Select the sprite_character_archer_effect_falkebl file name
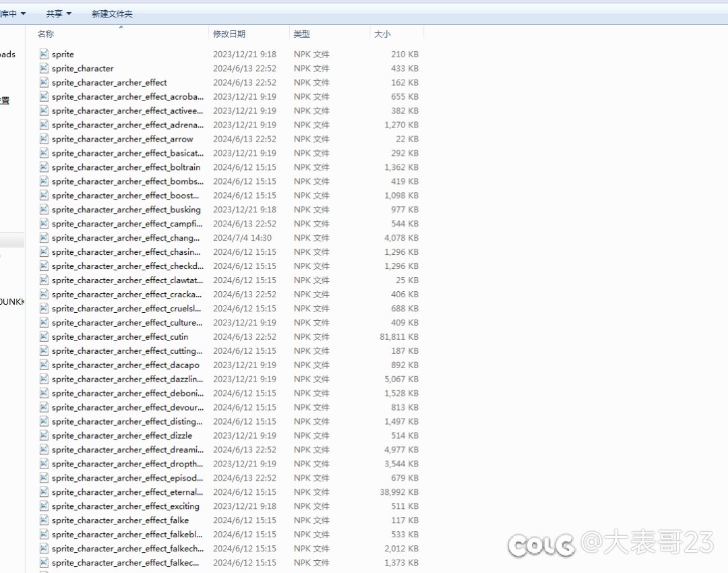The height and width of the screenshot is (573, 728). pyautogui.click(x=127, y=535)
